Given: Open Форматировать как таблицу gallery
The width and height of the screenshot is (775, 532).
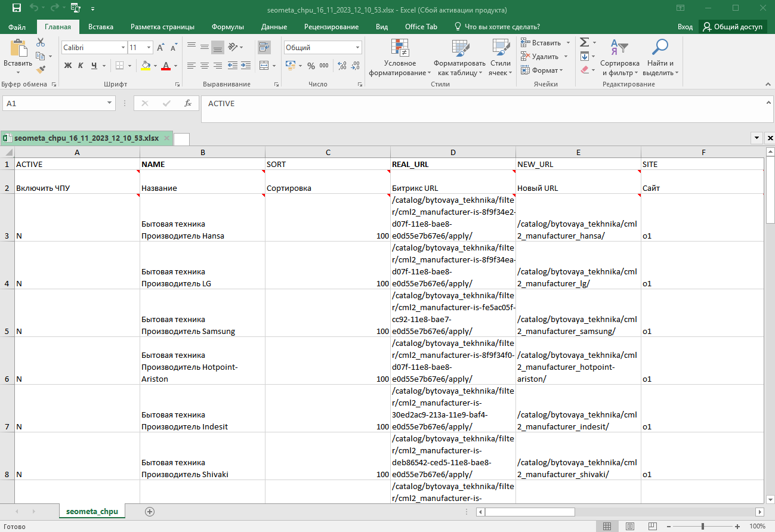Looking at the screenshot, I should point(459,58).
